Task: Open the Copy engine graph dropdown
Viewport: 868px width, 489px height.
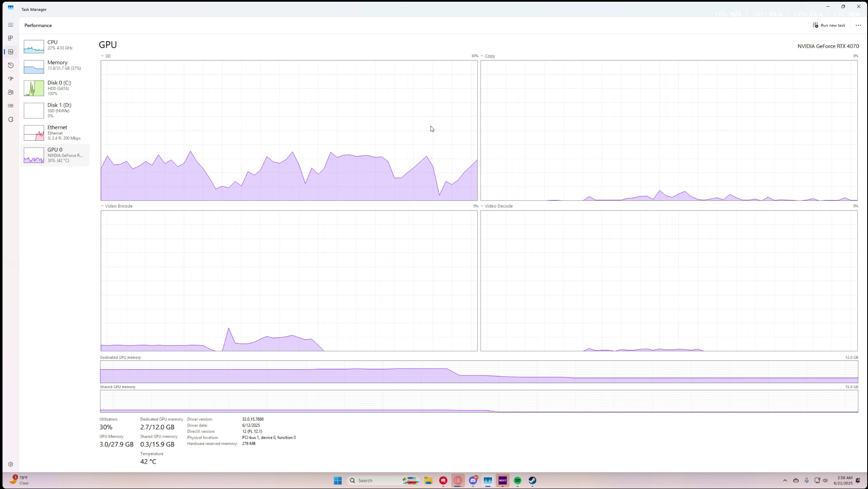Action: 488,56
